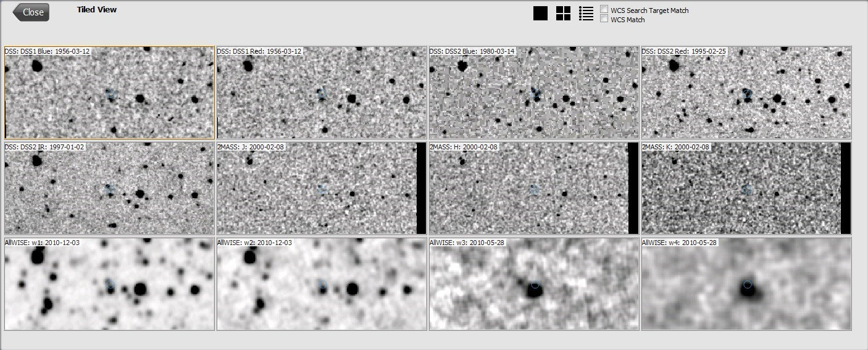Enable WCS Match checkbox

[604, 19]
